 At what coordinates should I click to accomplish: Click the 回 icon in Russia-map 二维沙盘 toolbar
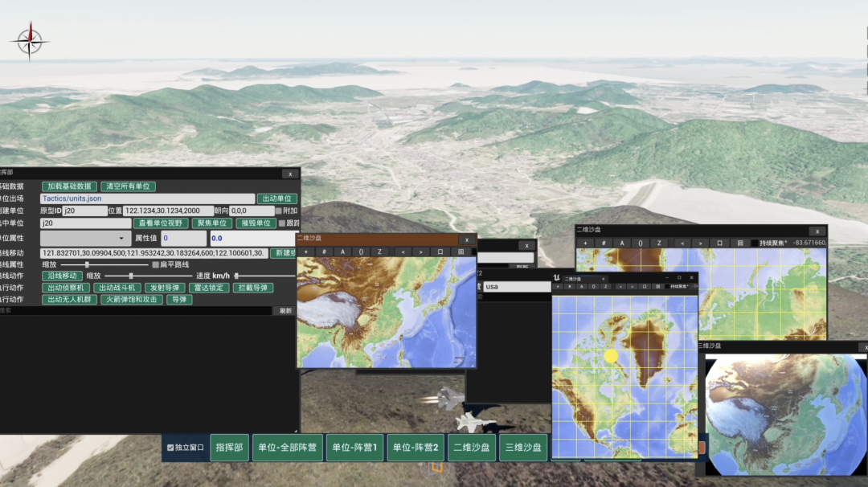coord(740,243)
